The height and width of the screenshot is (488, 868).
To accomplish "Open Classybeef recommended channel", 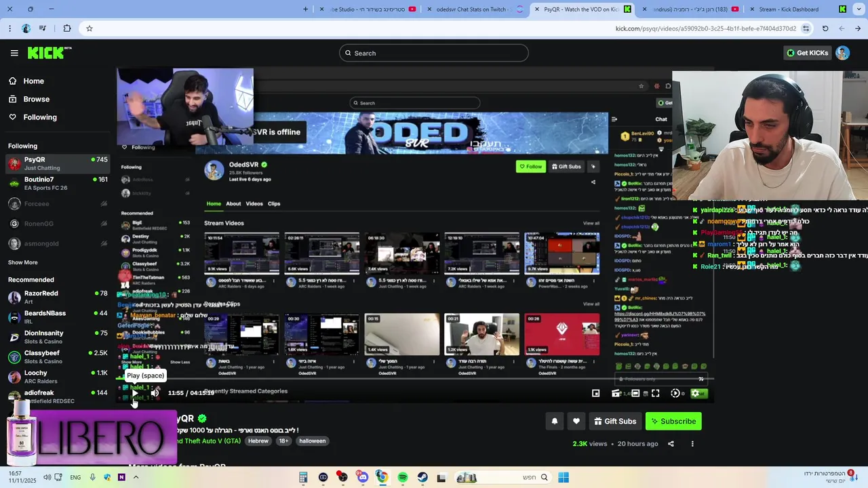I will coord(58,357).
